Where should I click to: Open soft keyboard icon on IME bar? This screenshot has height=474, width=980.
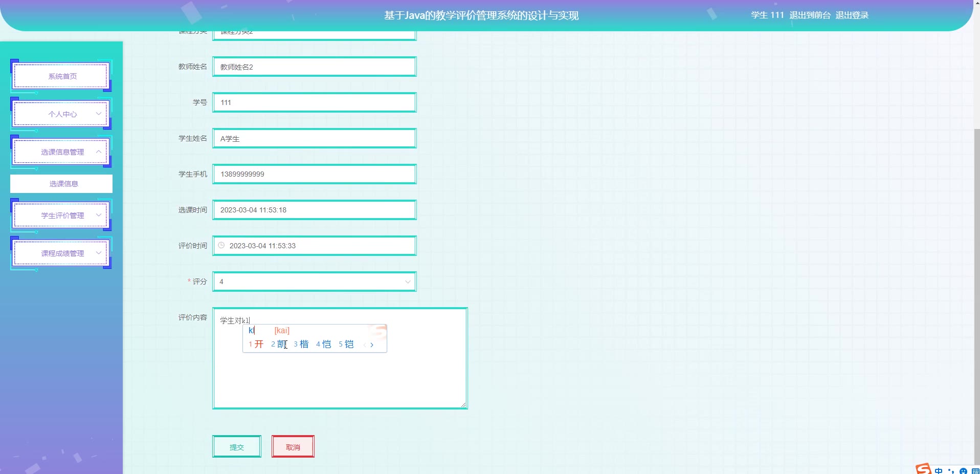(974, 471)
